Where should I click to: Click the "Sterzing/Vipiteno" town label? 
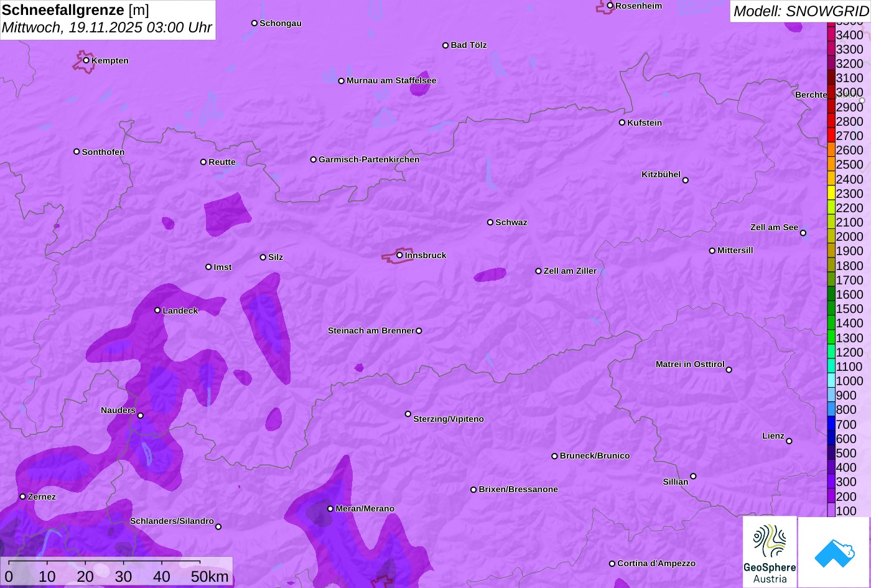click(x=449, y=419)
